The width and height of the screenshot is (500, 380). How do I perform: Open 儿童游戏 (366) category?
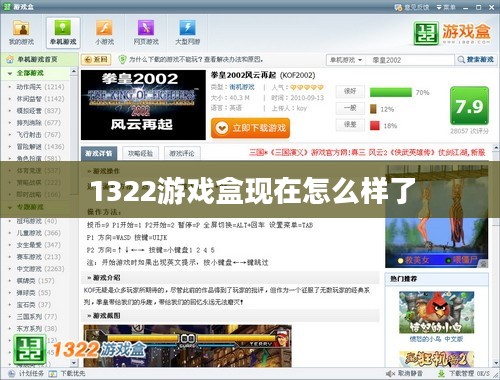pos(39,233)
